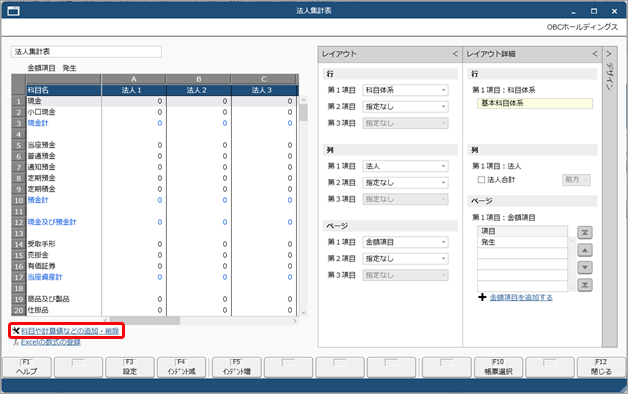The image size is (628, 394).
Task: Click the fx icon beside Excel formula link
Action: point(16,342)
